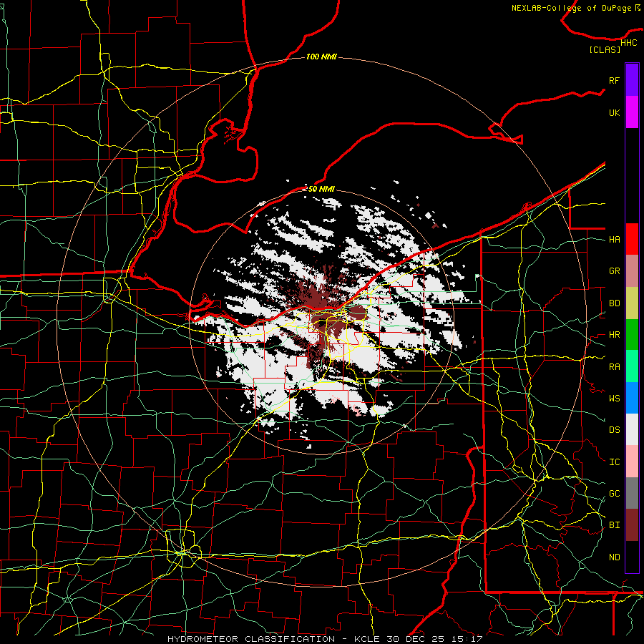The width and height of the screenshot is (644, 644).
Task: Click the ND black legend swatch
Action: pos(632,557)
